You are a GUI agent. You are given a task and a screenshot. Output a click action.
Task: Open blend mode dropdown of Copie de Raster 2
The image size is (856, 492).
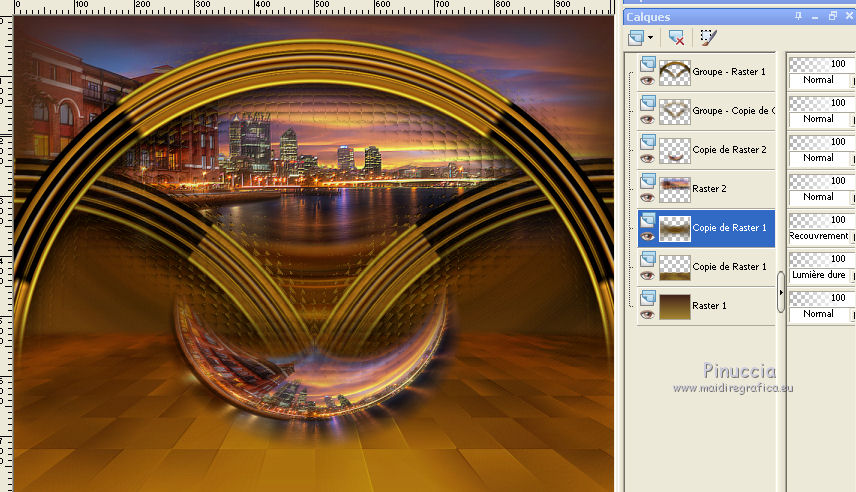821,158
